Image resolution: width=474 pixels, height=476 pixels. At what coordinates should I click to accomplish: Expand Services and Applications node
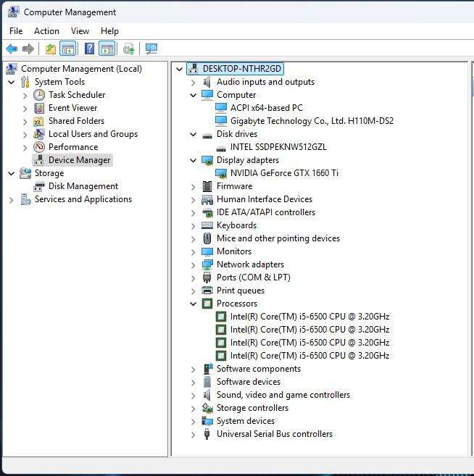(x=11, y=199)
